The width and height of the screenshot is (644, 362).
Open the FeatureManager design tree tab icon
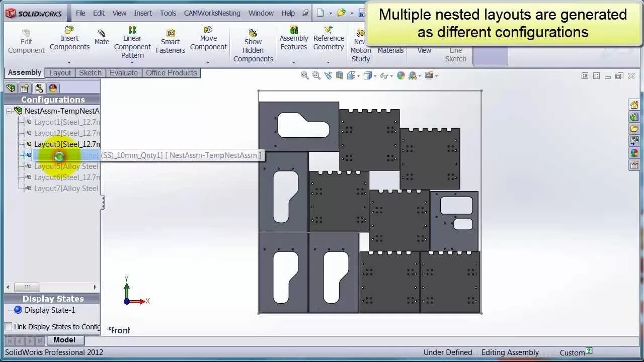[x=11, y=88]
